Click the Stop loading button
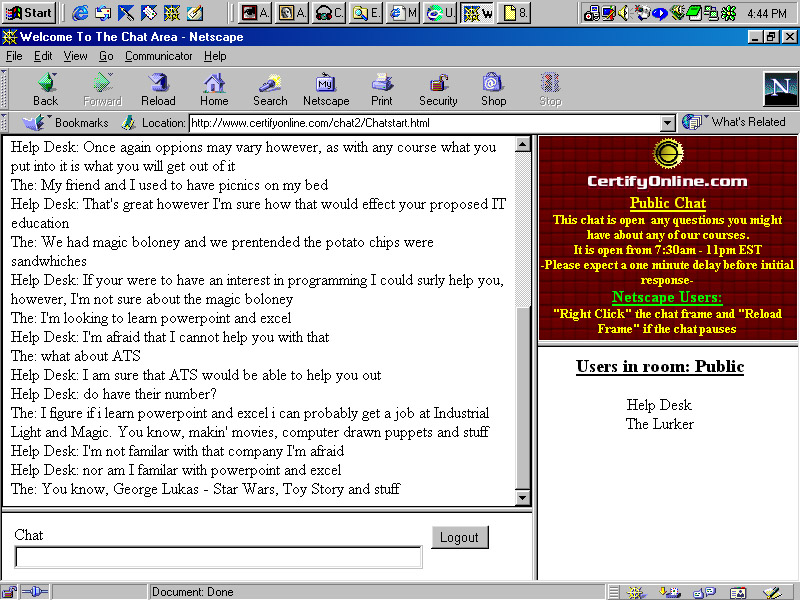Image resolution: width=800 pixels, height=600 pixels. point(550,89)
